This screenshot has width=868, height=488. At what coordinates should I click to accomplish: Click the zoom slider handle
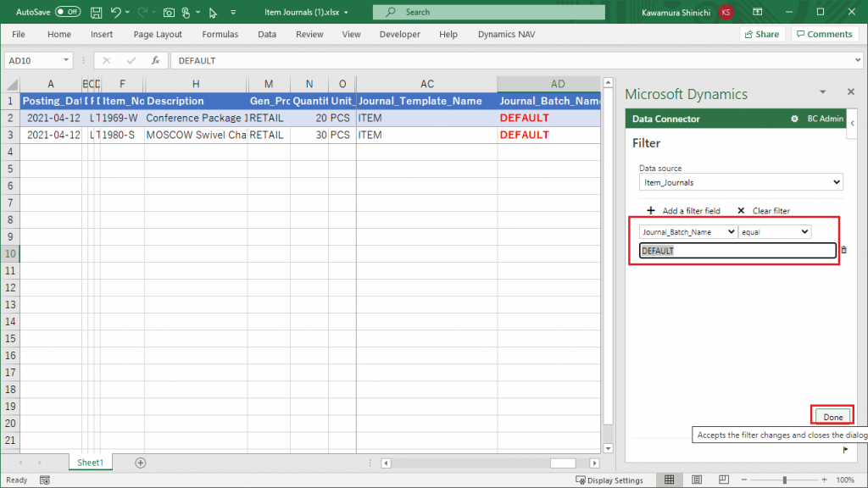coord(784,480)
